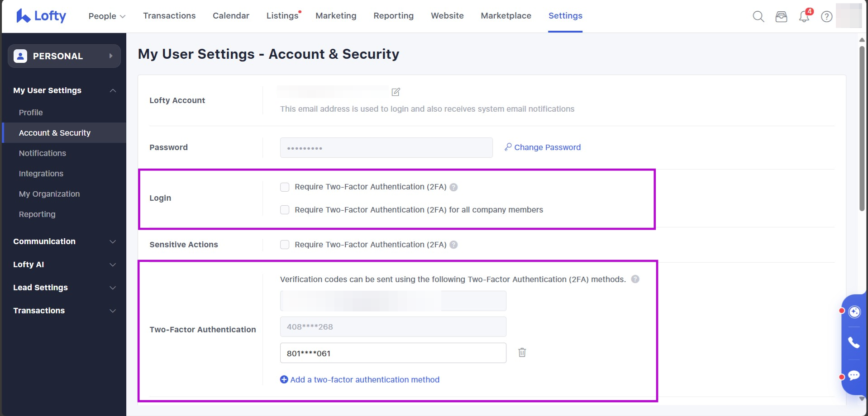Viewport: 868px width, 416px height.
Task: Expand the Lead Settings sidebar section
Action: [64, 288]
